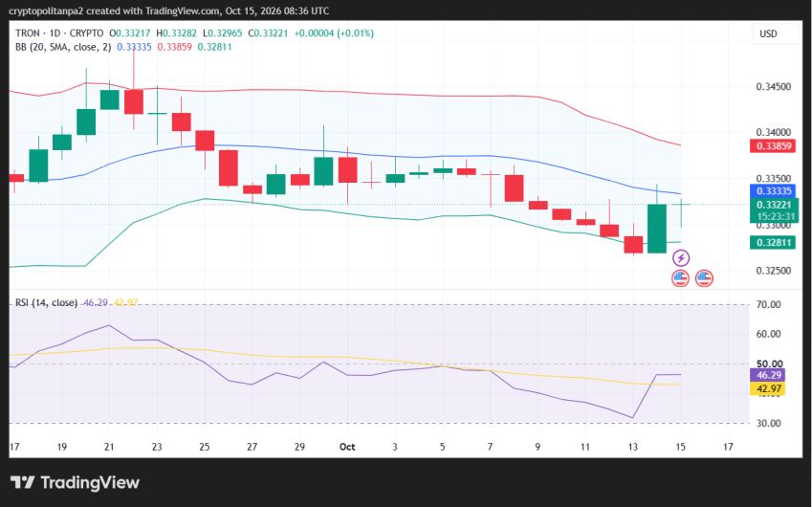Click the BB basis value 0.33335 in legend

point(134,47)
